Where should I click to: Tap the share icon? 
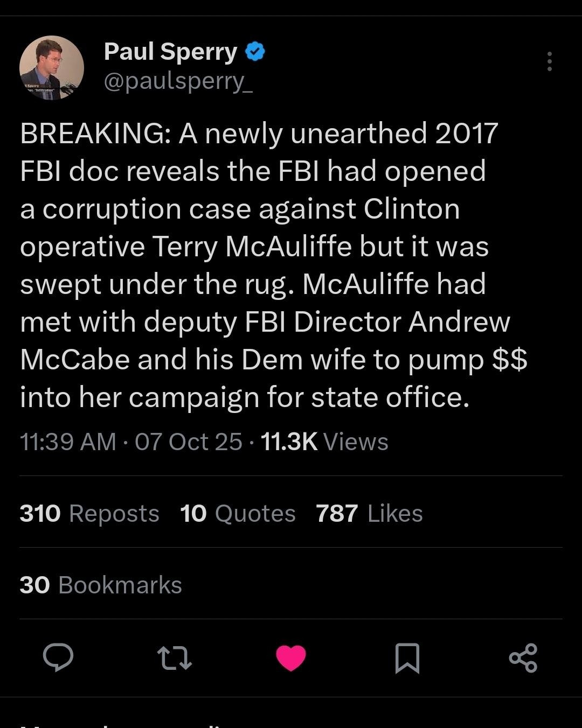pos(523,658)
